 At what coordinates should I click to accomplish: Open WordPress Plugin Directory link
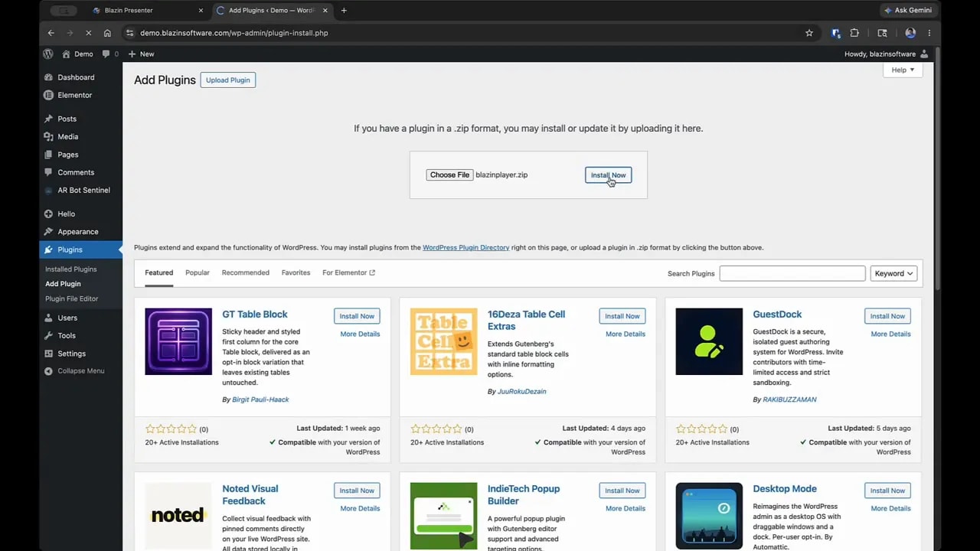pyautogui.click(x=465, y=248)
